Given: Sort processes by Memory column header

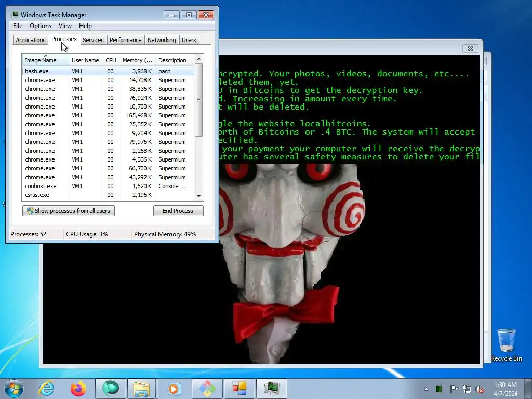Looking at the screenshot, I should pos(137,60).
